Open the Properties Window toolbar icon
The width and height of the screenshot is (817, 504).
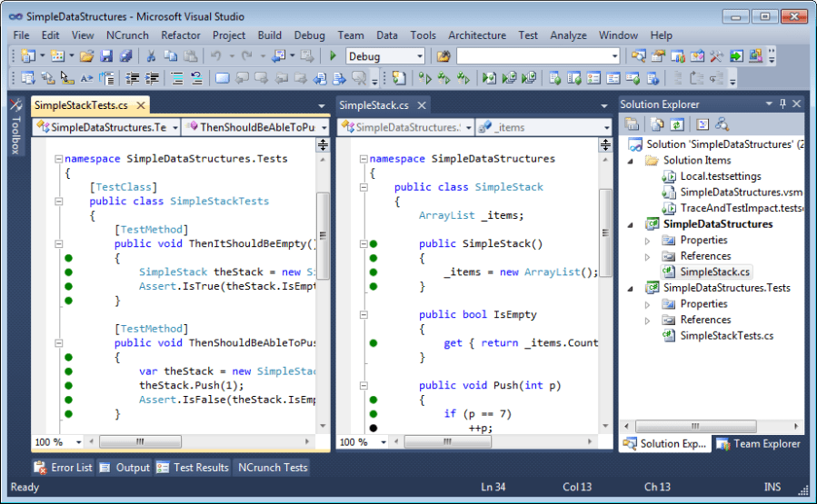[658, 55]
